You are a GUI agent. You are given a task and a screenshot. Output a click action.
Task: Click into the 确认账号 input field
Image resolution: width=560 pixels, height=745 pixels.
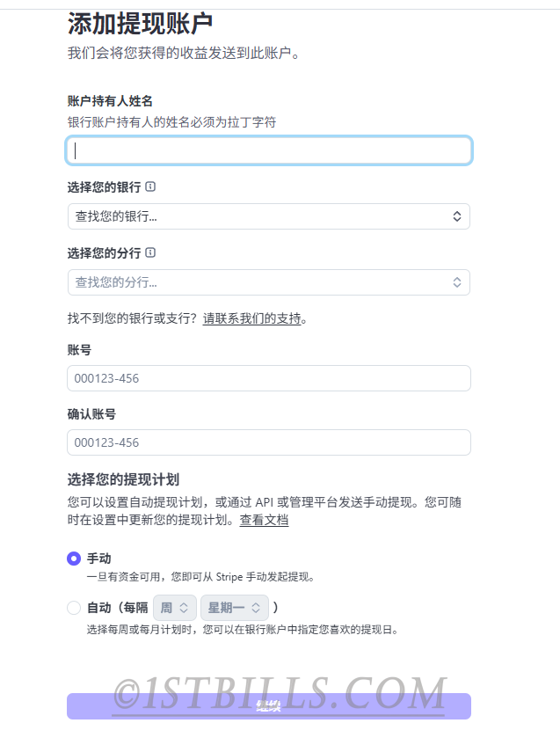[x=268, y=442]
